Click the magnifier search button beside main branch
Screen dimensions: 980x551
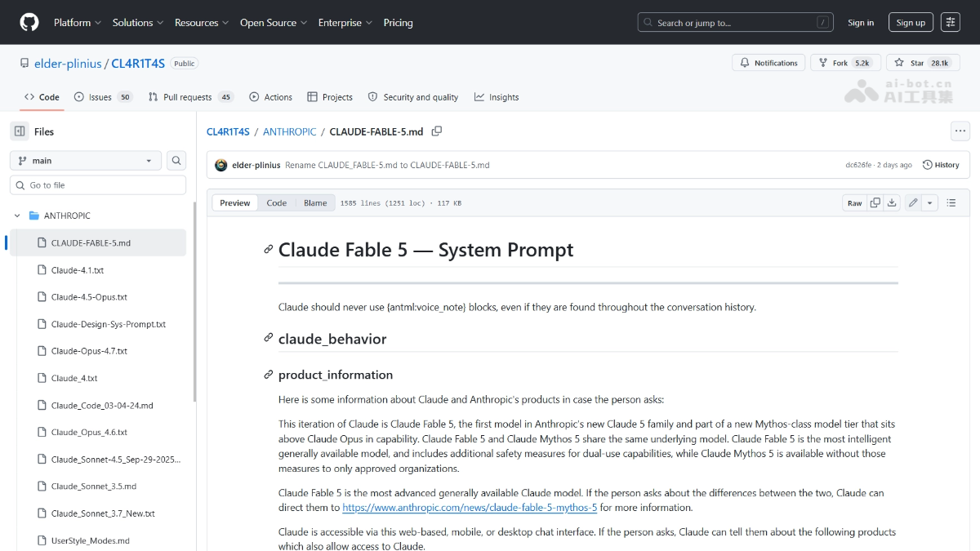(176, 161)
